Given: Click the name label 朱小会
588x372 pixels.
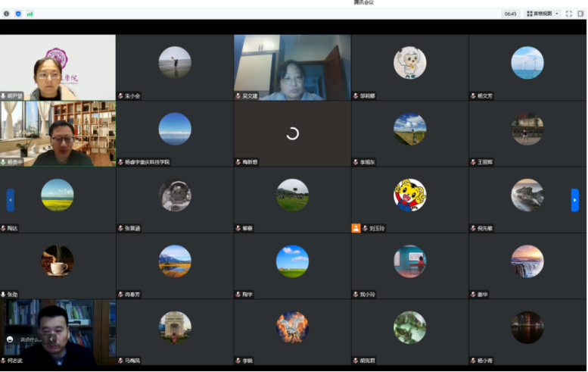Looking at the screenshot, I should pos(132,96).
